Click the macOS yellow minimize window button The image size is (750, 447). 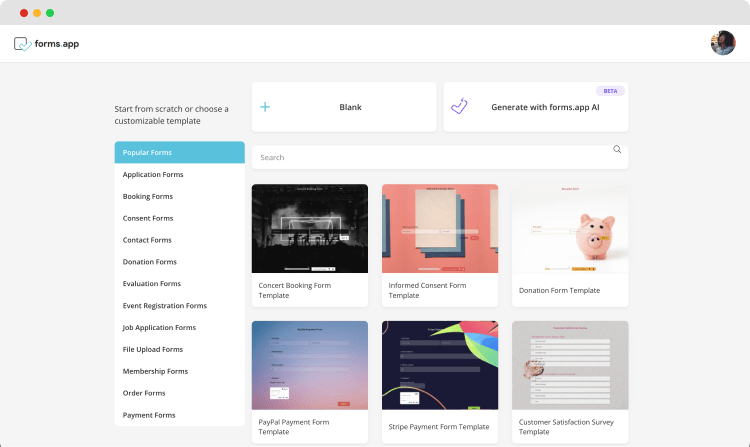click(37, 13)
